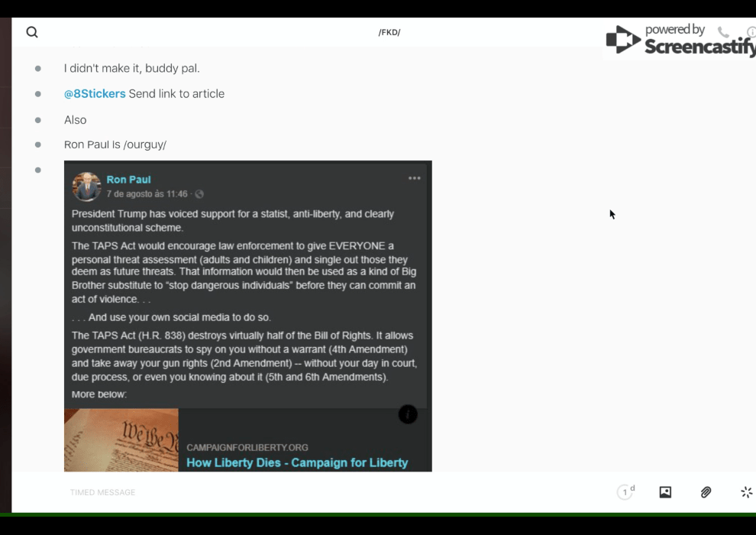Click the Constitution article thumbnail

coord(121,440)
